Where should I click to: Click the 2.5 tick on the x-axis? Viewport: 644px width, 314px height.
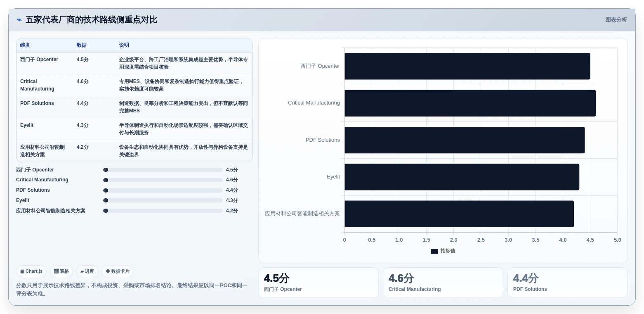[481, 240]
